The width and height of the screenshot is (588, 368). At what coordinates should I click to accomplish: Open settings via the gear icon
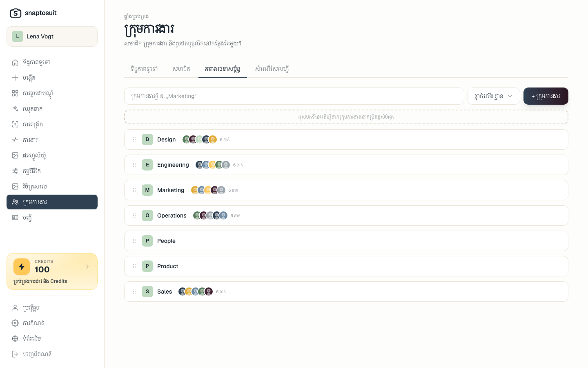click(x=15, y=323)
